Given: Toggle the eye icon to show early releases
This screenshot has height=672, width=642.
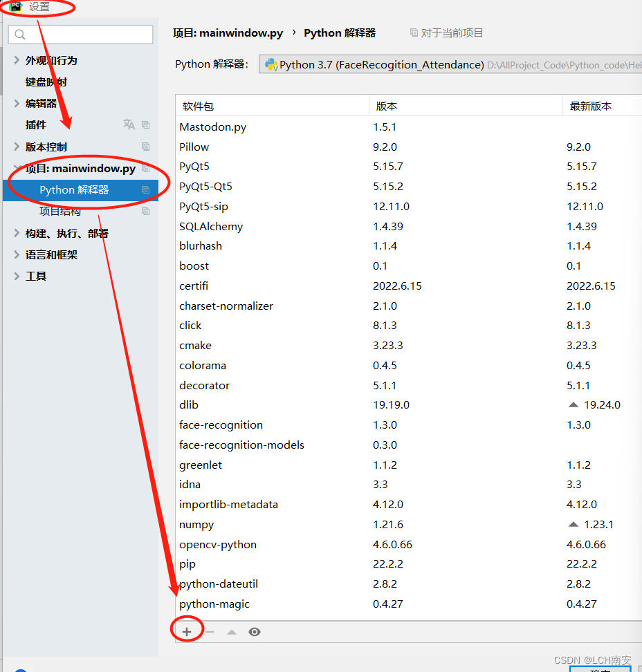Looking at the screenshot, I should coord(254,631).
